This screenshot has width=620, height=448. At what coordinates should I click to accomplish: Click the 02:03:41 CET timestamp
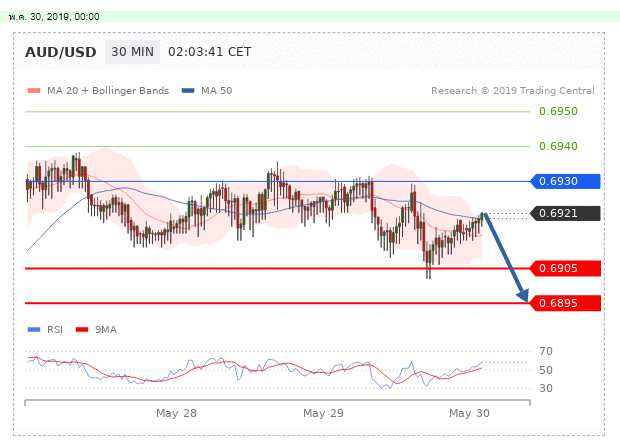[210, 52]
